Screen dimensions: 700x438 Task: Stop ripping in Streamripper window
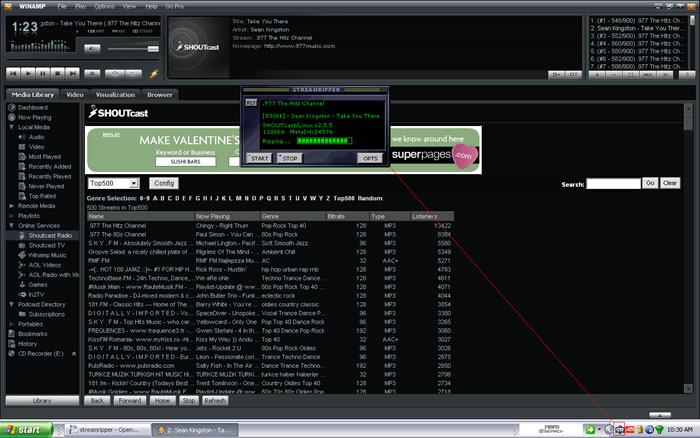click(289, 158)
